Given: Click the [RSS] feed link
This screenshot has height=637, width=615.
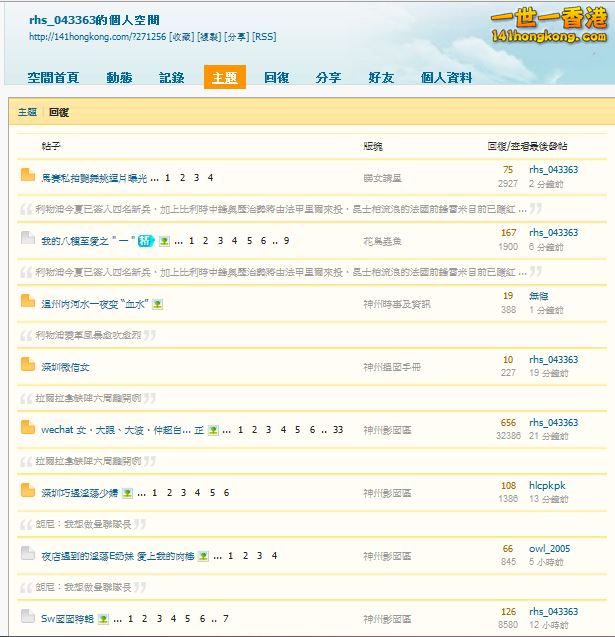Looking at the screenshot, I should point(264,37).
